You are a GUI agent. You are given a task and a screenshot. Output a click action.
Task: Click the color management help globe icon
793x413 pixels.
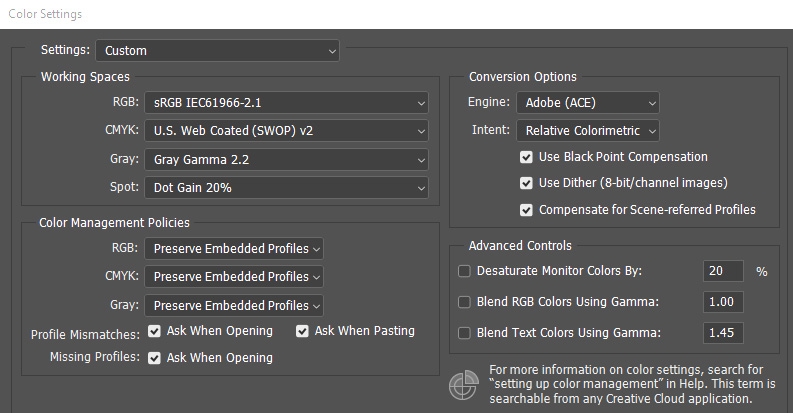tap(464, 385)
